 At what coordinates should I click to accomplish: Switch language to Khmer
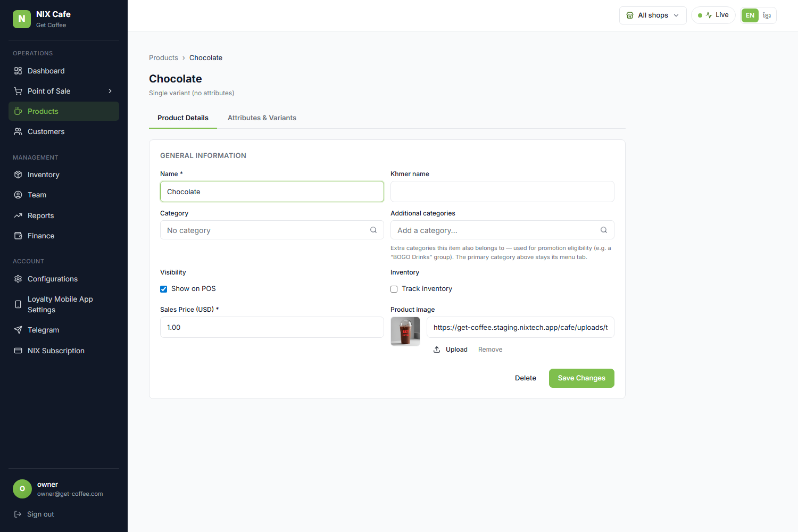coord(767,15)
